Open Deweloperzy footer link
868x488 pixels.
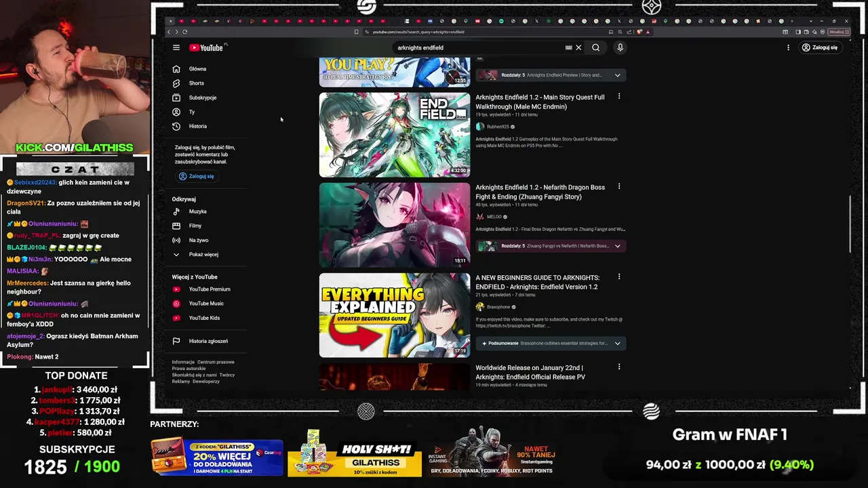[x=206, y=382]
